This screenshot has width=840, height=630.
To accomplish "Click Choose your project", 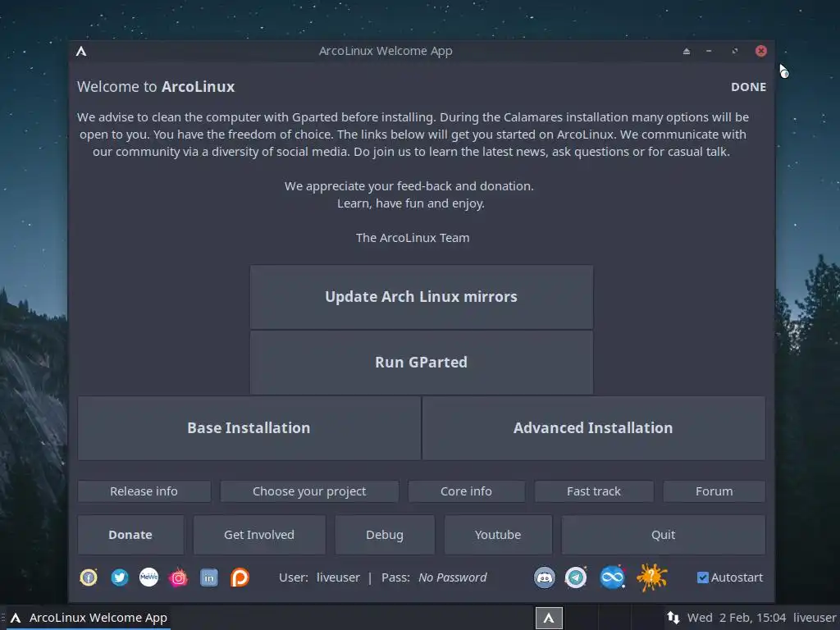I will point(309,491).
